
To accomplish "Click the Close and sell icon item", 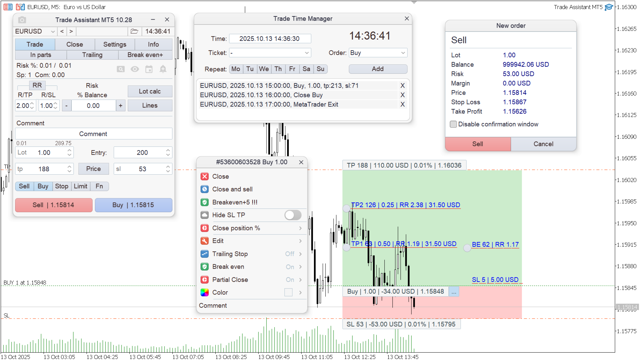I will click(x=205, y=189).
